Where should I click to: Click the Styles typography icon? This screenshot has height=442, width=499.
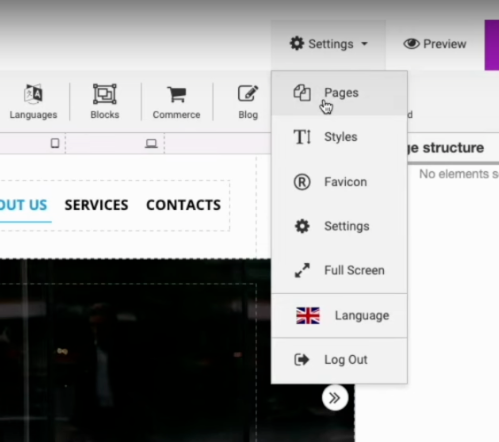coord(302,137)
